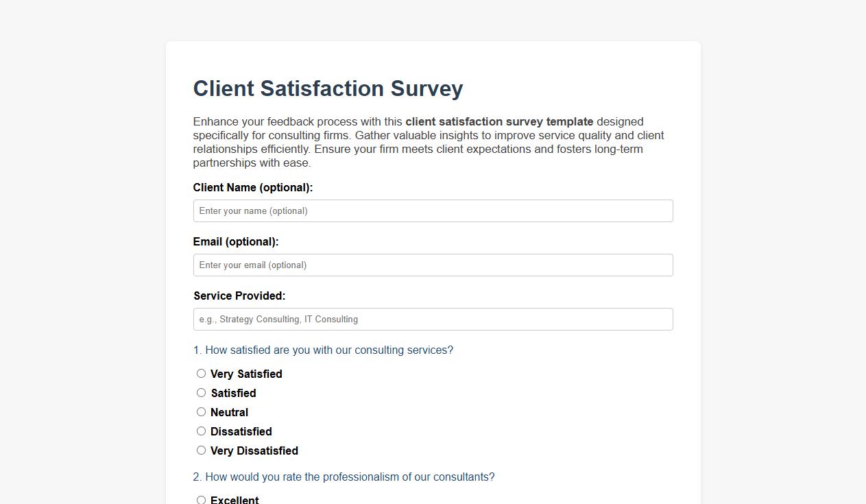Click question 2 about professionalism heading
Image resolution: width=866 pixels, height=504 pixels.
[344, 477]
